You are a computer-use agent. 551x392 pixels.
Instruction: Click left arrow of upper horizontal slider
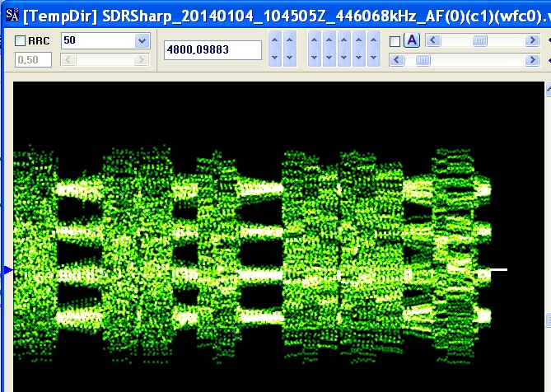tap(433, 40)
